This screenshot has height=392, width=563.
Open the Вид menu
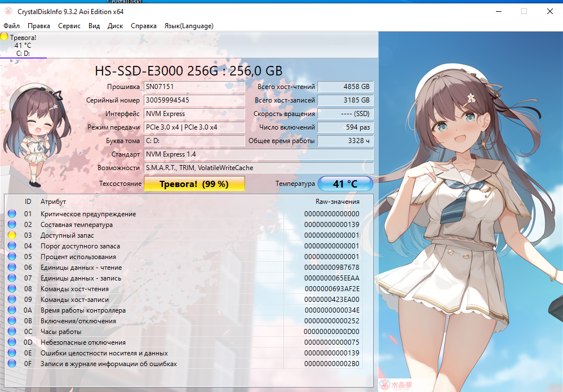94,26
